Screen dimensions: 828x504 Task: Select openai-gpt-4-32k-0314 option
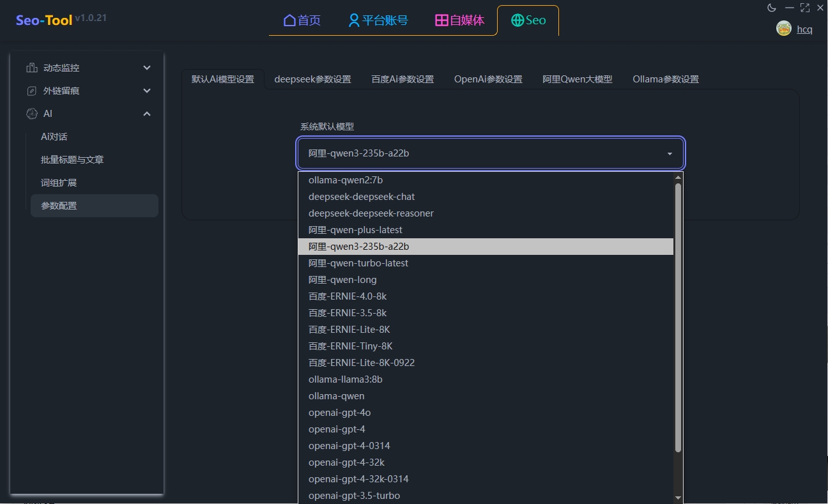486,479
